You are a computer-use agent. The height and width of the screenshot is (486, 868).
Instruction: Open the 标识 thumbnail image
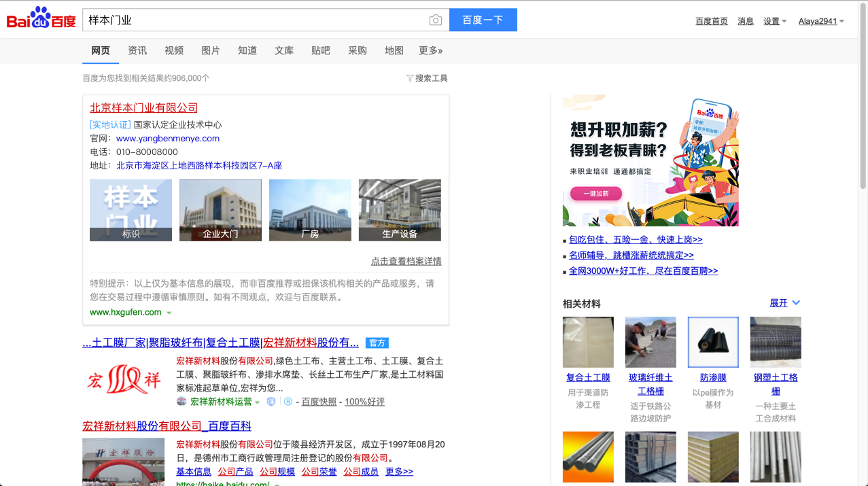pyautogui.click(x=131, y=210)
